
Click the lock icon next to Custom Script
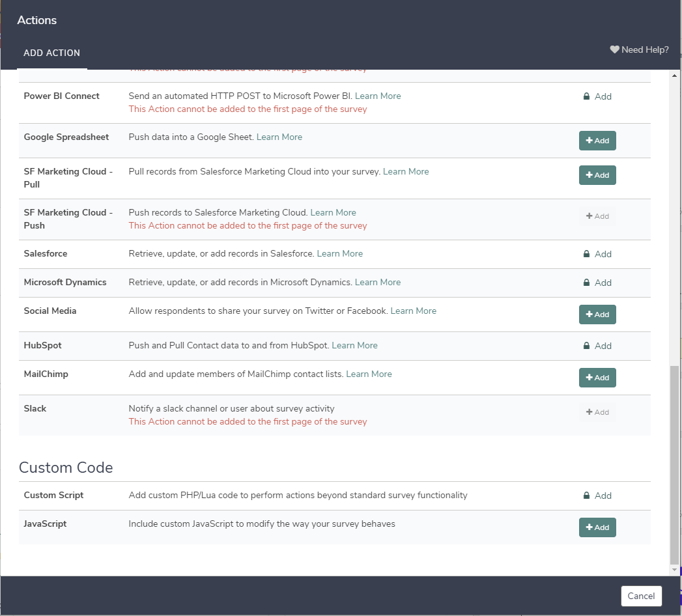[586, 496]
